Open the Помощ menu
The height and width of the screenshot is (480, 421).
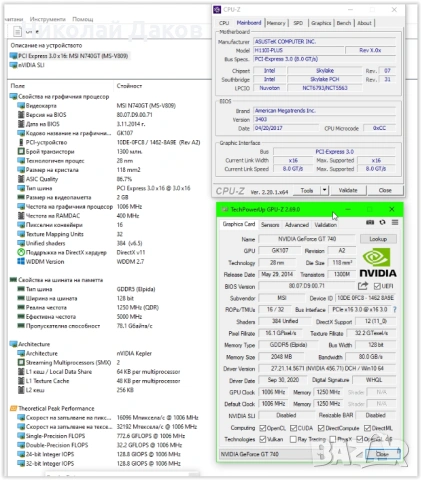pyautogui.click(x=83, y=19)
